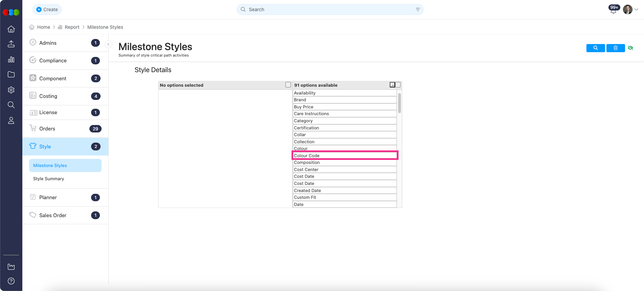Click the blue trash delete button

pyautogui.click(x=615, y=48)
